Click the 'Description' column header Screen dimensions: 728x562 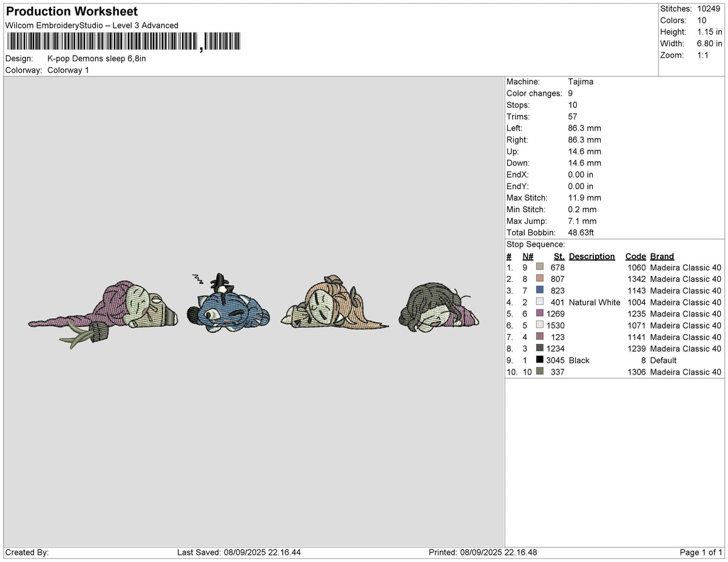591,256
